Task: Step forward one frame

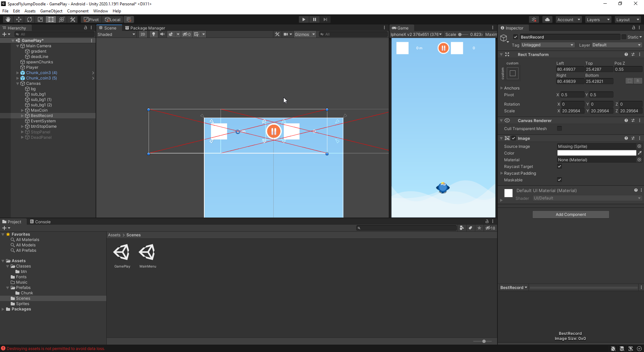Action: [x=325, y=19]
